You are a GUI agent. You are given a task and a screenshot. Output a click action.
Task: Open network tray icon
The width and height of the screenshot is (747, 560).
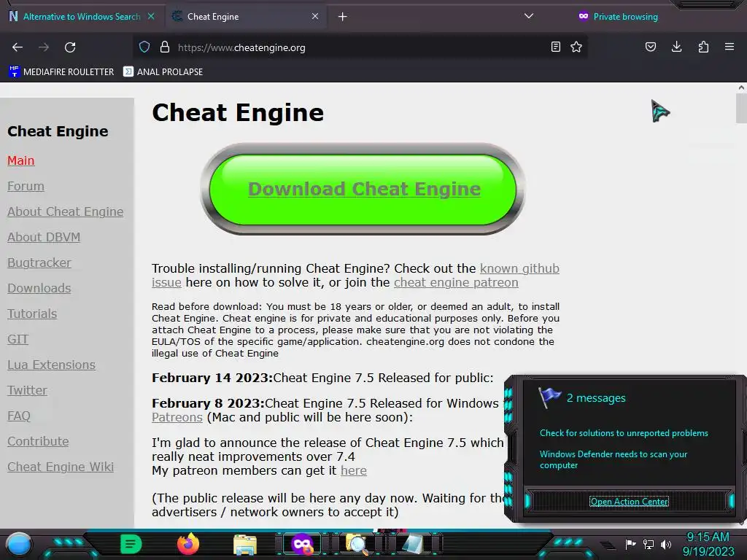click(649, 544)
